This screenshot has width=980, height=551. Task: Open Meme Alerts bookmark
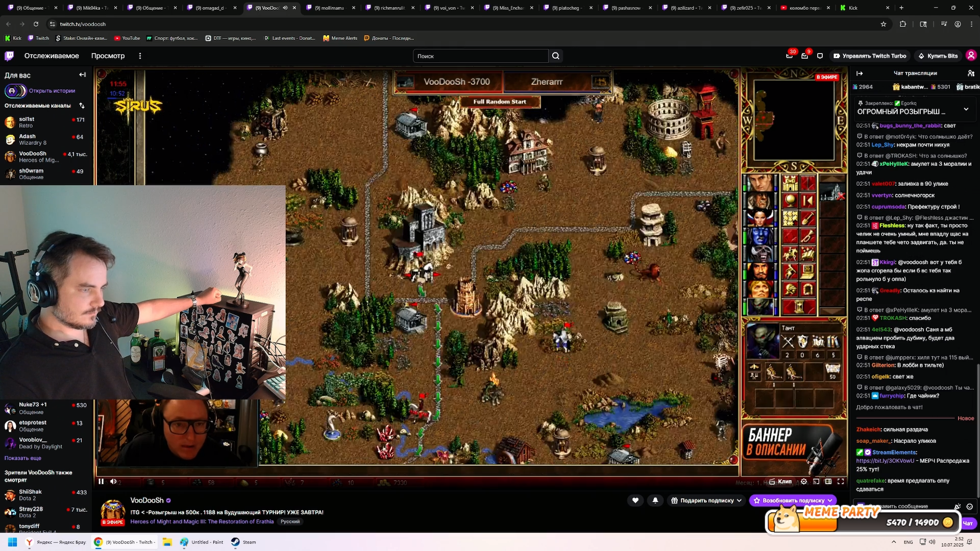pyautogui.click(x=340, y=38)
